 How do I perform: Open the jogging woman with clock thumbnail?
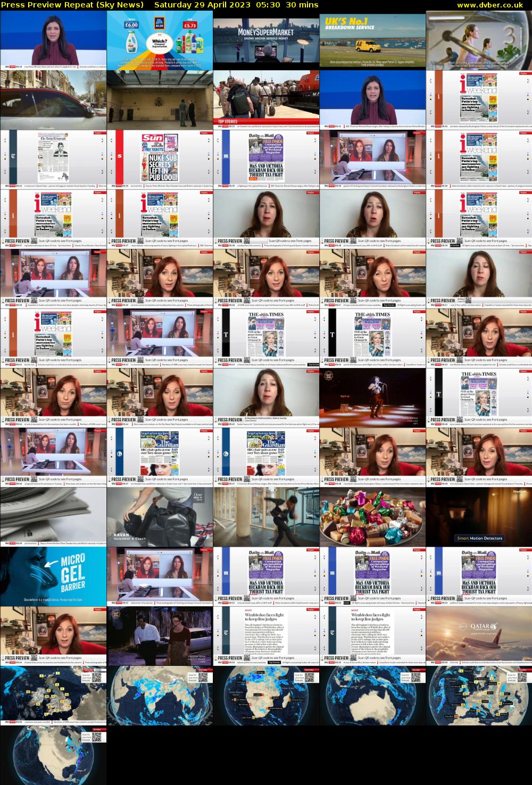[x=479, y=41]
